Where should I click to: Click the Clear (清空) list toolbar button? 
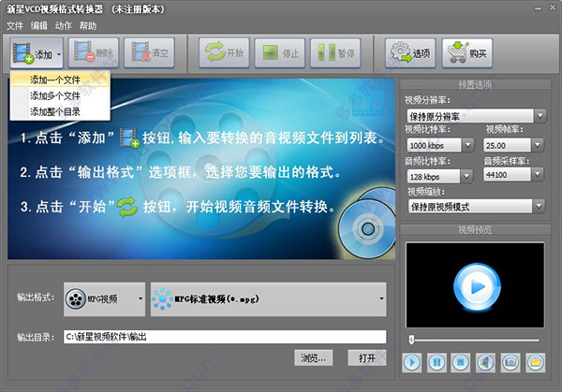click(150, 53)
